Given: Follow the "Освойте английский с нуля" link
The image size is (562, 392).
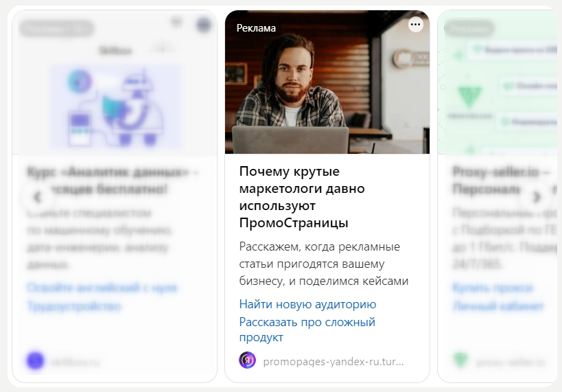Looking at the screenshot, I should coord(102,288).
